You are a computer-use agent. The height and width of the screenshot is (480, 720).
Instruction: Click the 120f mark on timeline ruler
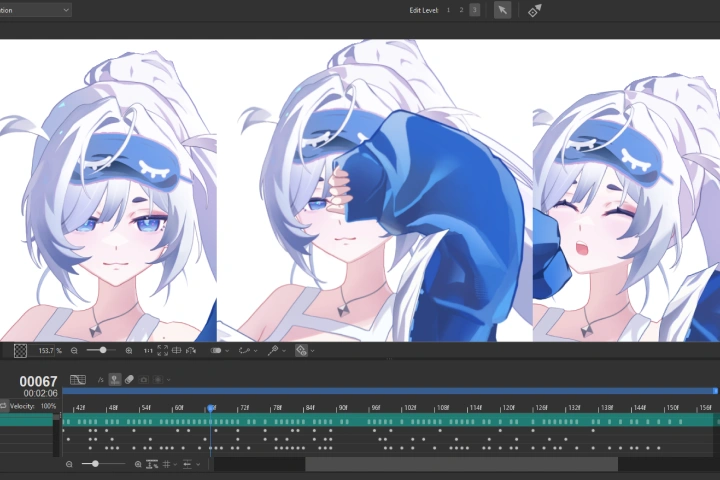(x=508, y=407)
